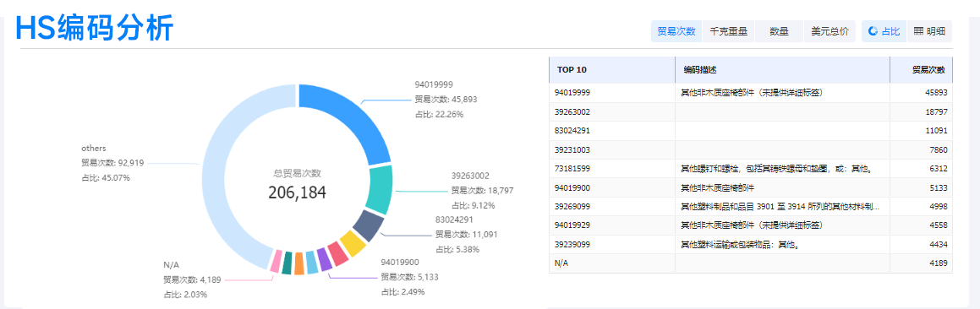Select table row for code 39263002

click(751, 111)
